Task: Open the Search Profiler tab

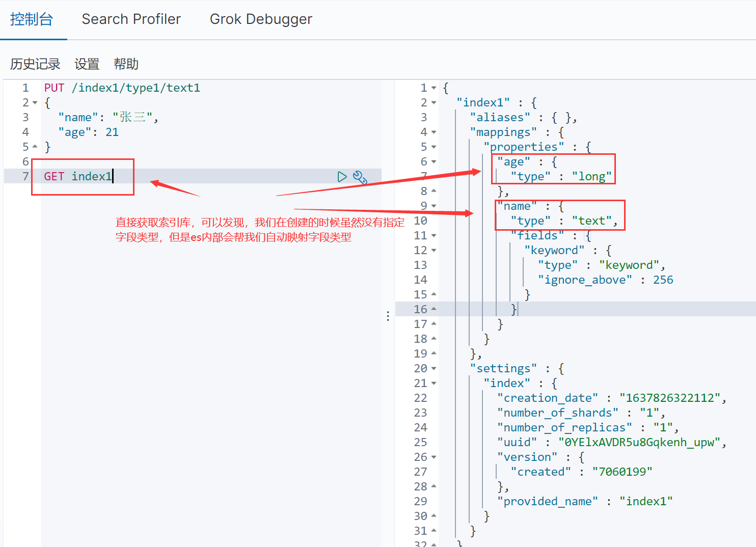Action: 131,19
